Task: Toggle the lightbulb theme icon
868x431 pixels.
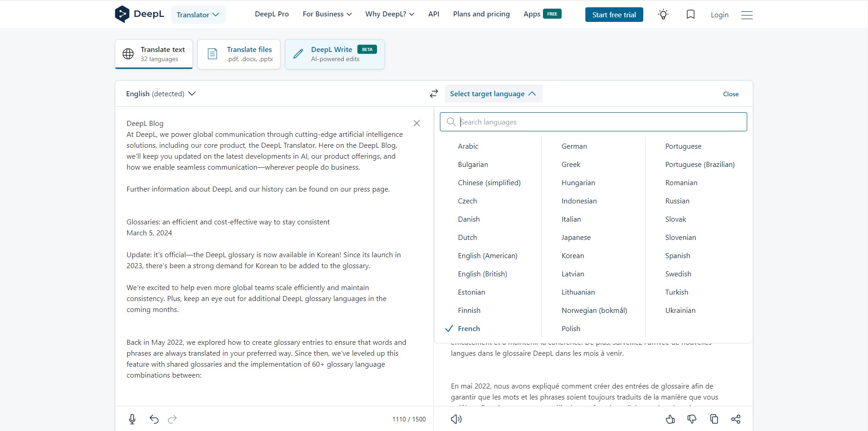Action: coord(663,15)
